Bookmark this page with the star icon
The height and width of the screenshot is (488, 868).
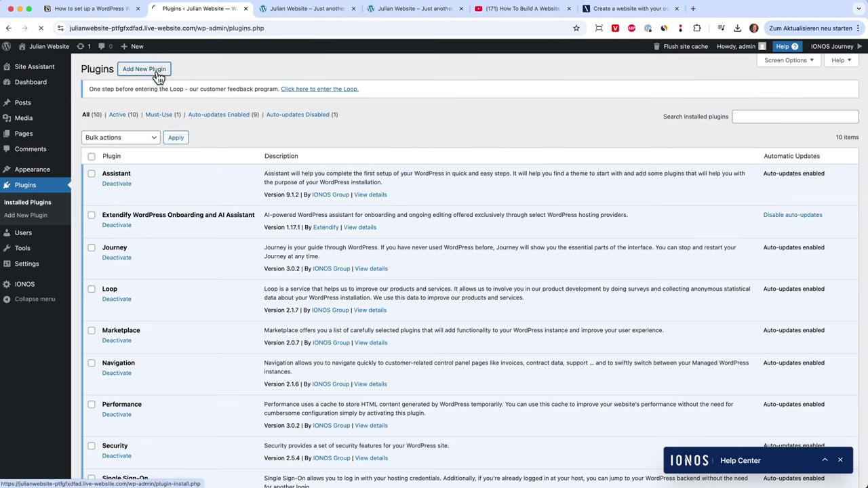(576, 28)
